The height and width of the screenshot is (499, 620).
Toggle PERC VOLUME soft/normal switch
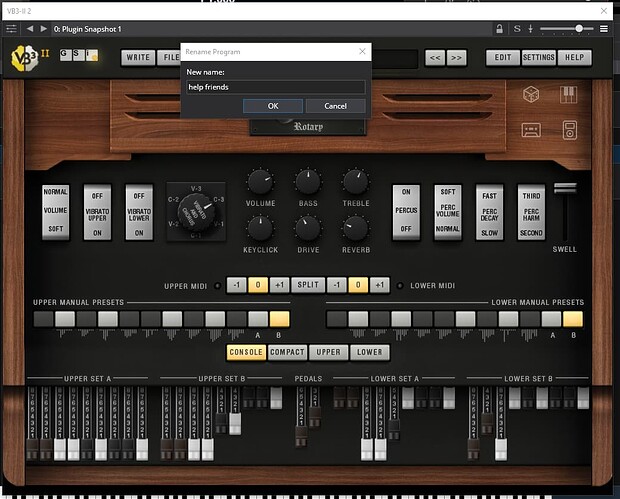tap(448, 212)
